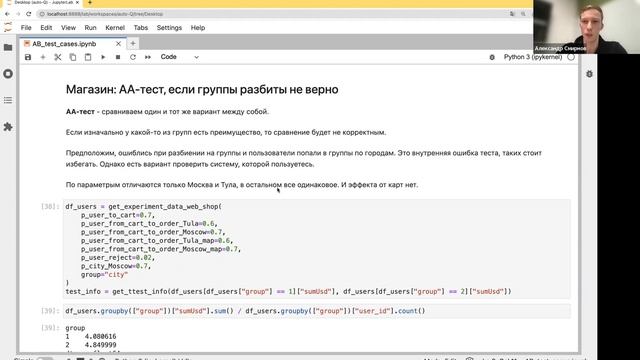Open the extension manager puzzle icon
The width and height of the screenshot is (640, 360).
8,127
